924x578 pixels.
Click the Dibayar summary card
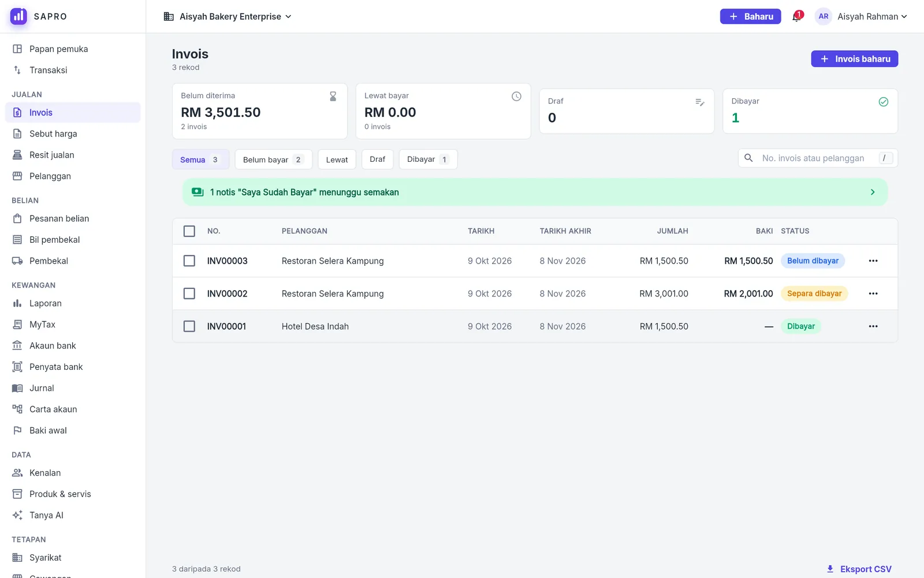[x=810, y=111]
